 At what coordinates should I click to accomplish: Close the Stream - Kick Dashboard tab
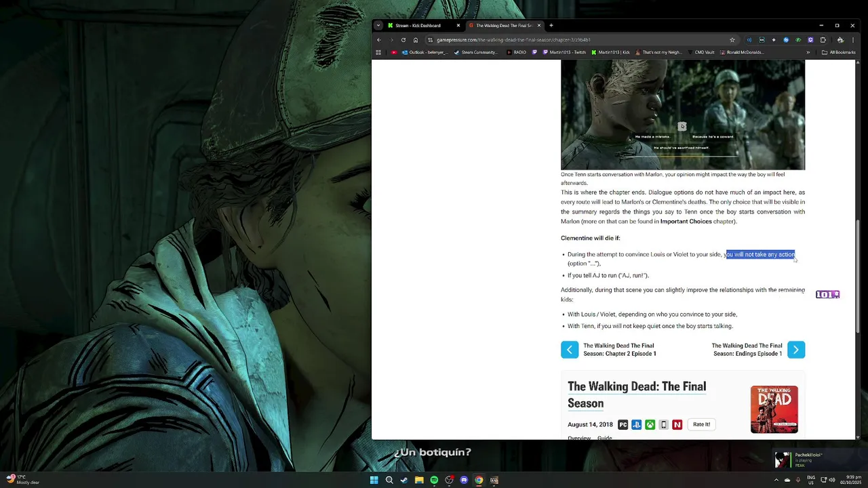(458, 26)
